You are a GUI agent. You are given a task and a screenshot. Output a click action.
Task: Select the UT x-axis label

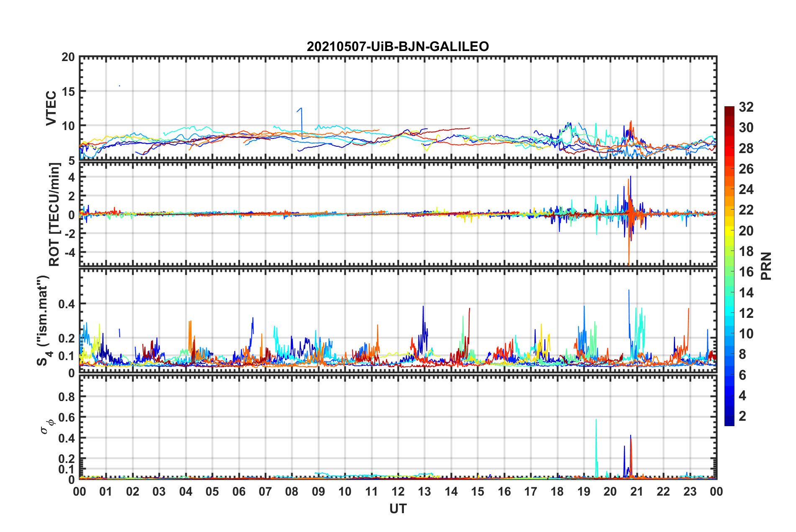click(x=398, y=509)
